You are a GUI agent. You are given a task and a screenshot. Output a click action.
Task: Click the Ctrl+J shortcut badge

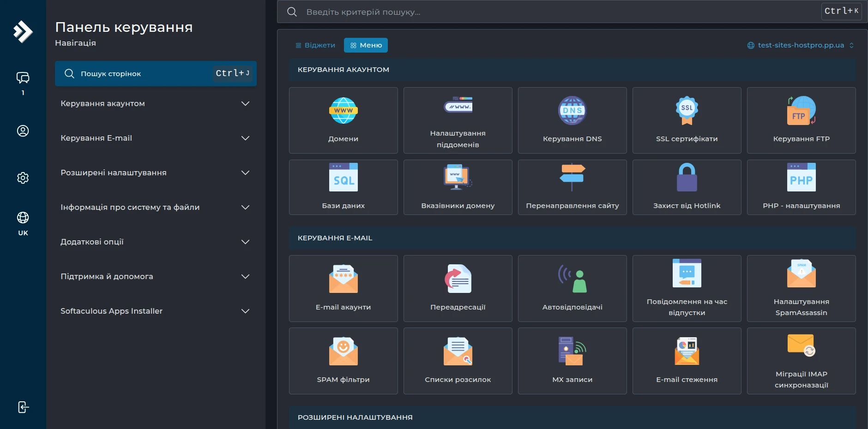click(x=233, y=73)
